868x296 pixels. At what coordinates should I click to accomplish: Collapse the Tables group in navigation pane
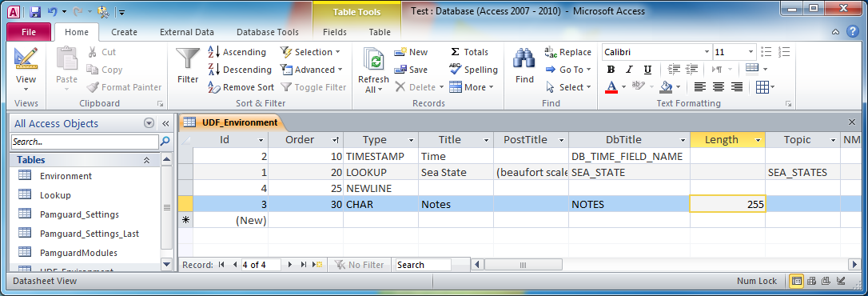click(147, 160)
